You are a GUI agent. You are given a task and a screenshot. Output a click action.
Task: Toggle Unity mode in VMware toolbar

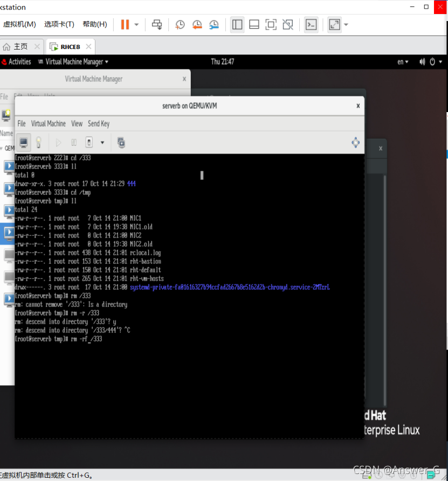pos(288,25)
